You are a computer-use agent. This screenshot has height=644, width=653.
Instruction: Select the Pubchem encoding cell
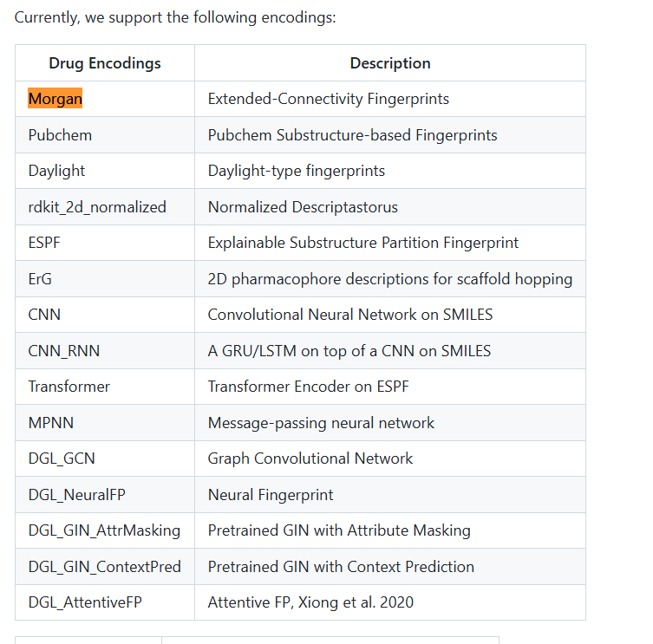point(60,135)
